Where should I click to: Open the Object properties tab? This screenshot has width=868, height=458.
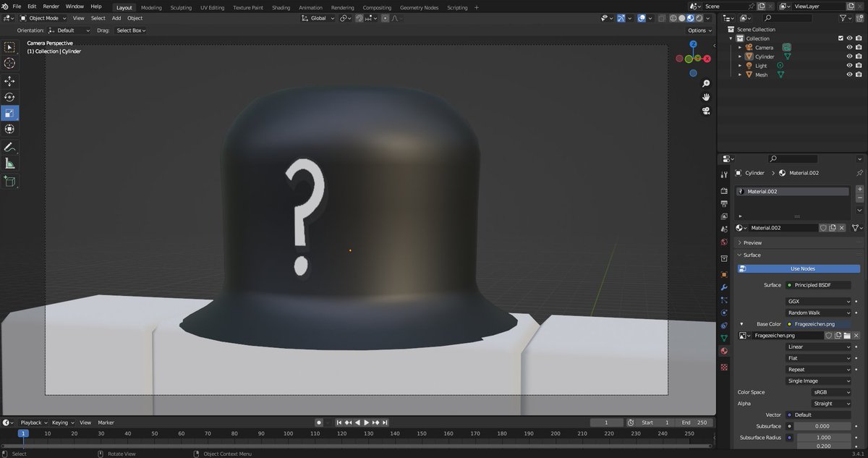[x=724, y=275]
